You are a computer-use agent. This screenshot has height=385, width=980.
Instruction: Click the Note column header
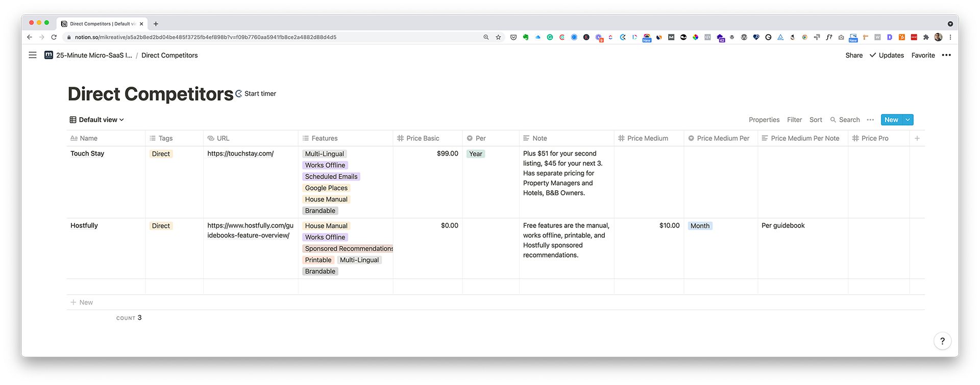click(567, 138)
